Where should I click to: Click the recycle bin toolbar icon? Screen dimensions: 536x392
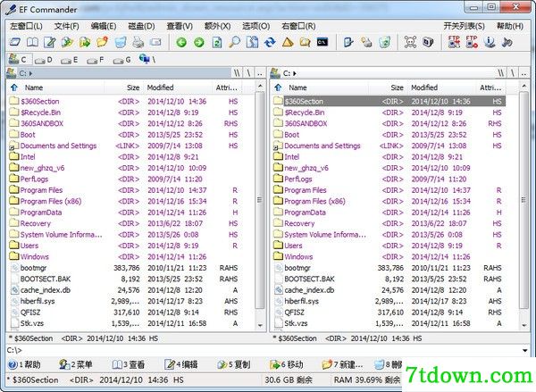[x=385, y=42]
